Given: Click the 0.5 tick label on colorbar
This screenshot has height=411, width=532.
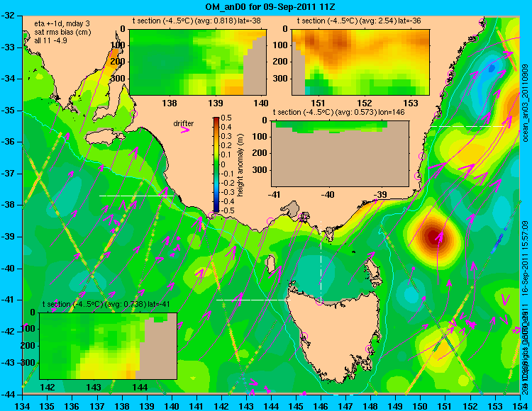Looking at the screenshot, I should click(226, 118).
